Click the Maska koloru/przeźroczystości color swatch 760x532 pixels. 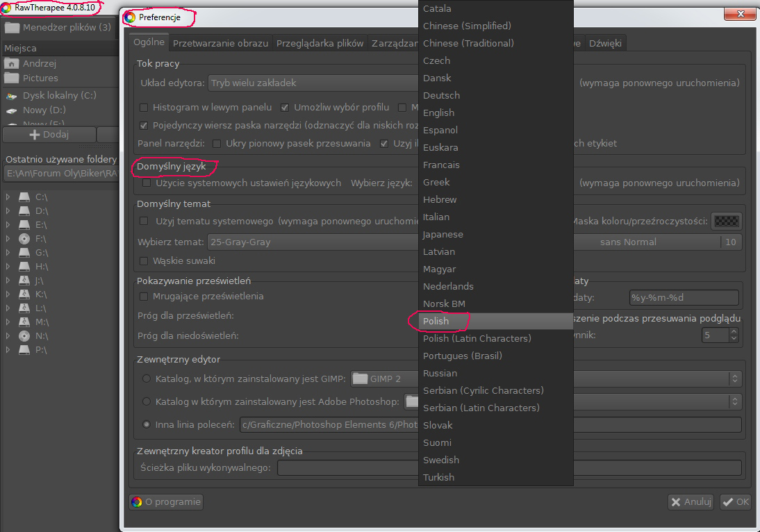pos(727,222)
